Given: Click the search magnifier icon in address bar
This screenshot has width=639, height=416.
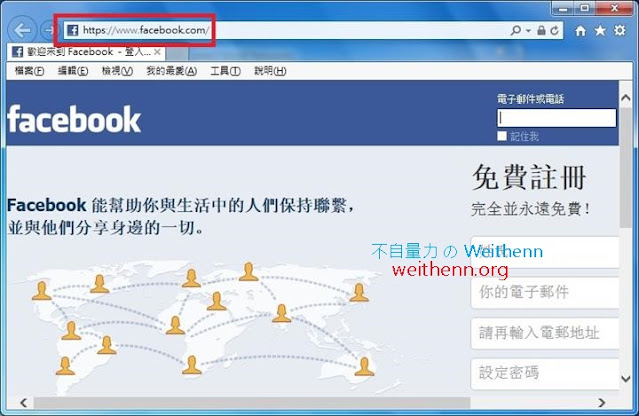Looking at the screenshot, I should (516, 30).
